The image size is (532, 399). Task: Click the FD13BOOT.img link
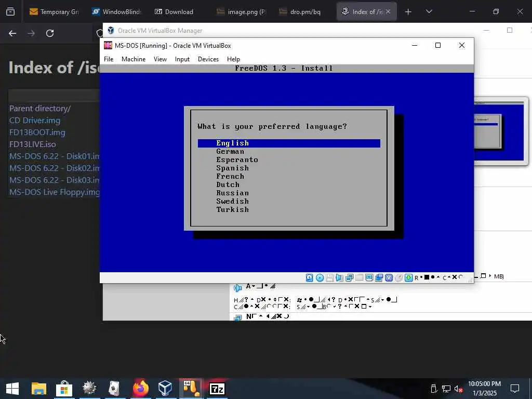pyautogui.click(x=37, y=132)
